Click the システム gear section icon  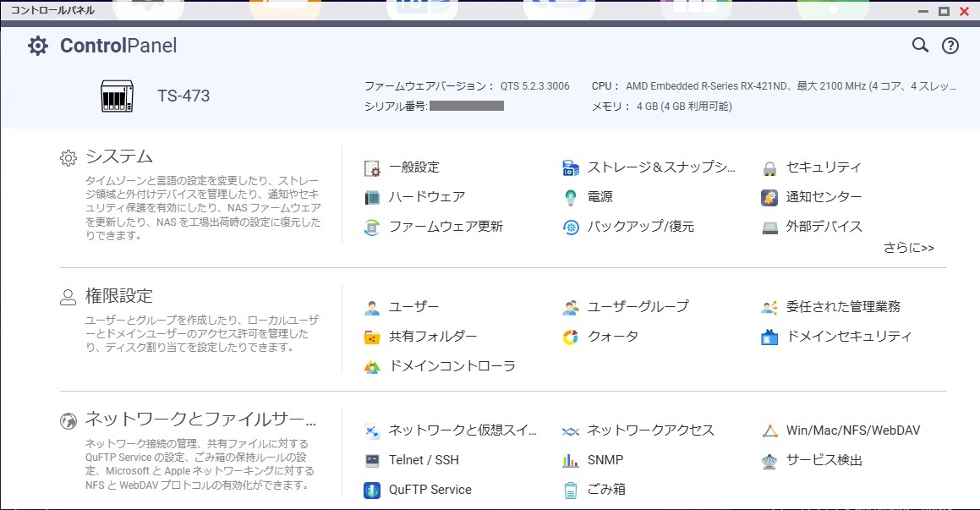coord(68,158)
